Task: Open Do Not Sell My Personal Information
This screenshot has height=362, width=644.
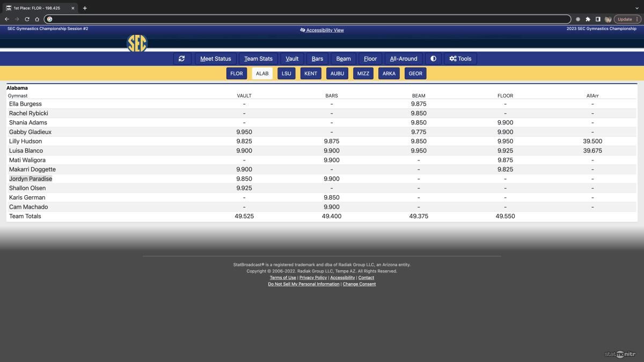Action: pos(304,284)
